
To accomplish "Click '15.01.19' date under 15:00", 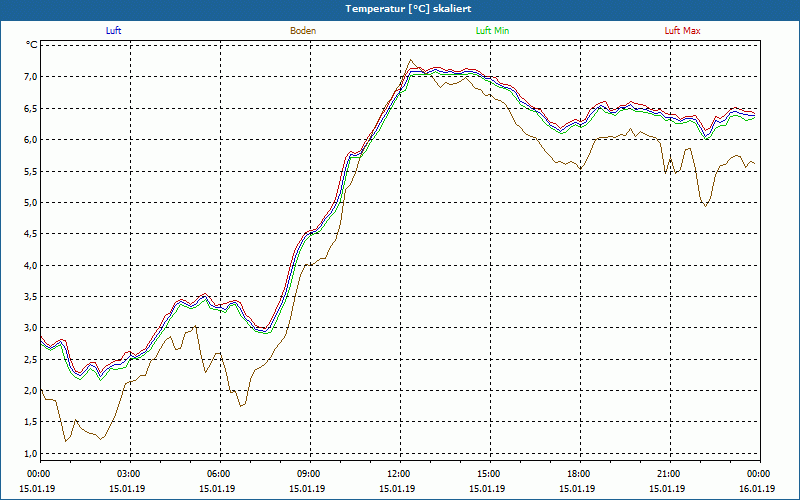I will (x=487, y=488).
